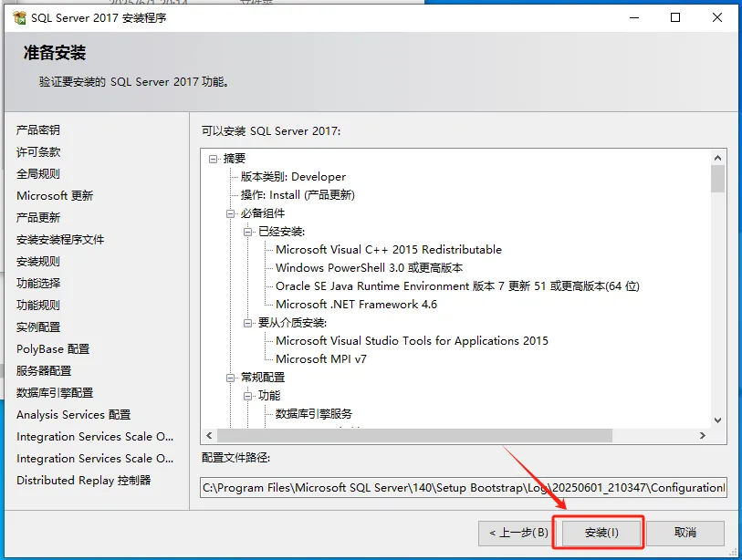Image resolution: width=742 pixels, height=560 pixels.
Task: Open the 全局规则 step
Action: pos(38,173)
